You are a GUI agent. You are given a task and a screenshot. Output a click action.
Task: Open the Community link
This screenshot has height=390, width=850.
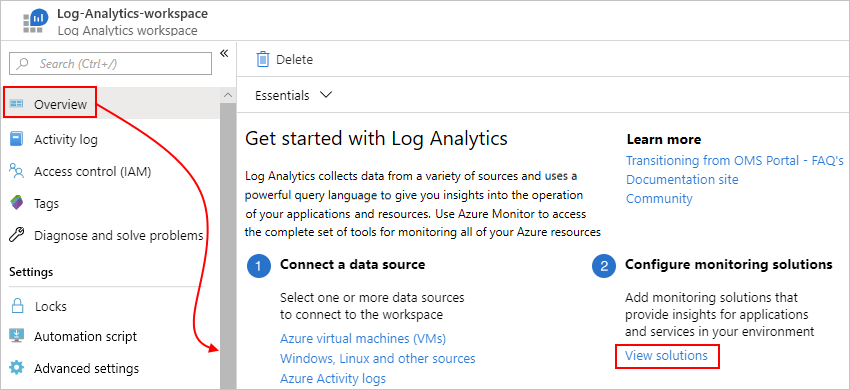[x=659, y=199]
